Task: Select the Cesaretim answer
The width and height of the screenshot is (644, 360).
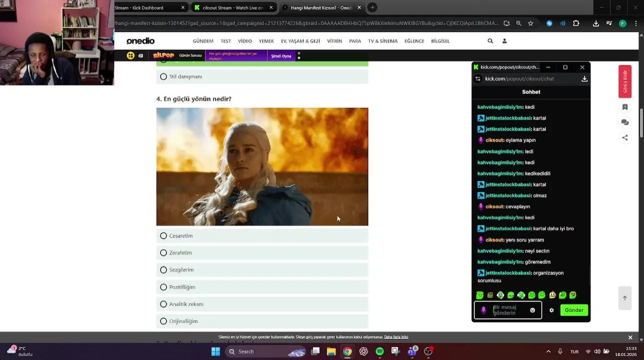Action: click(262, 236)
